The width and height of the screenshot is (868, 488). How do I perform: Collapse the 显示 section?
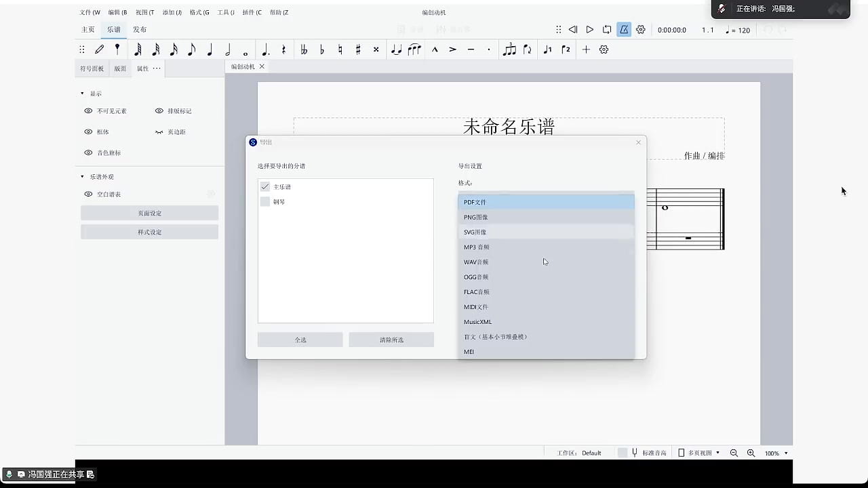pos(83,94)
